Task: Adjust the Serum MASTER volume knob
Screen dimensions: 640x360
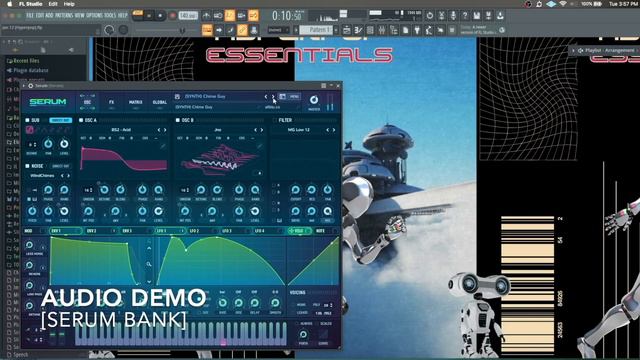Action: [314, 100]
